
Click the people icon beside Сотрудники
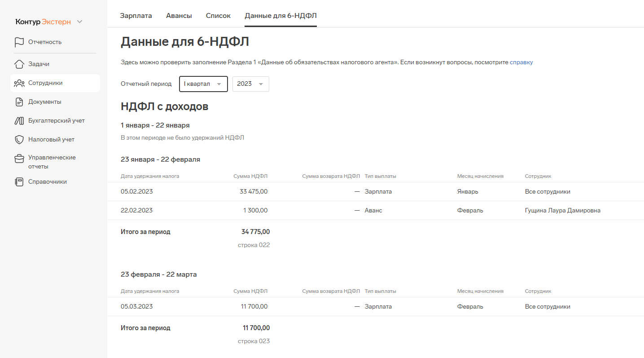[x=19, y=83]
